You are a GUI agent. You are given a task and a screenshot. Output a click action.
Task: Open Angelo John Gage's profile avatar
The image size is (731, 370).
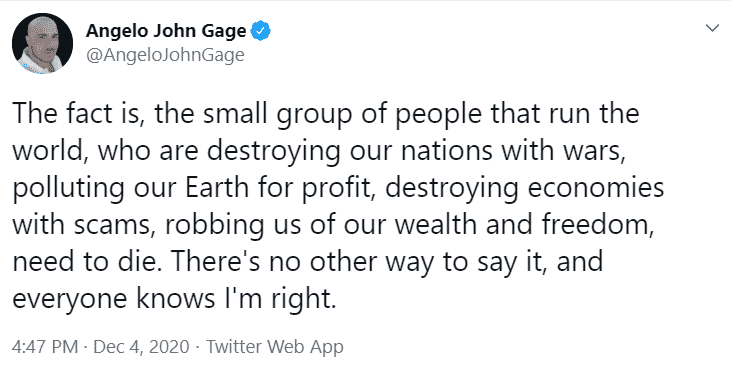(42, 43)
